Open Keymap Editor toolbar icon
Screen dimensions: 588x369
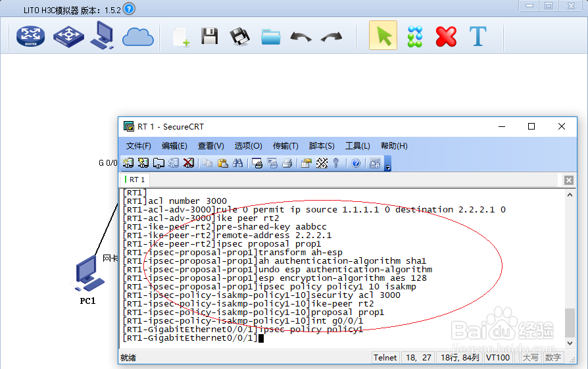[322, 163]
